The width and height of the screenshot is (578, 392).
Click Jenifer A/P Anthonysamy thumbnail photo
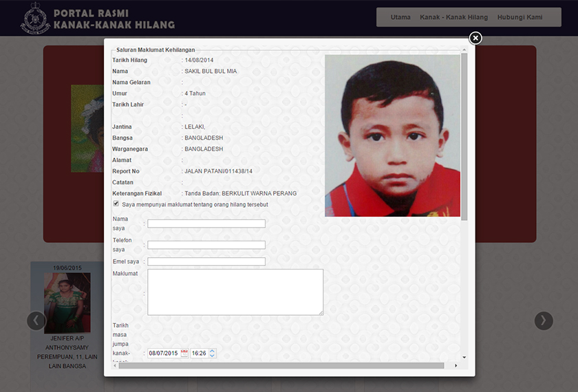click(67, 303)
